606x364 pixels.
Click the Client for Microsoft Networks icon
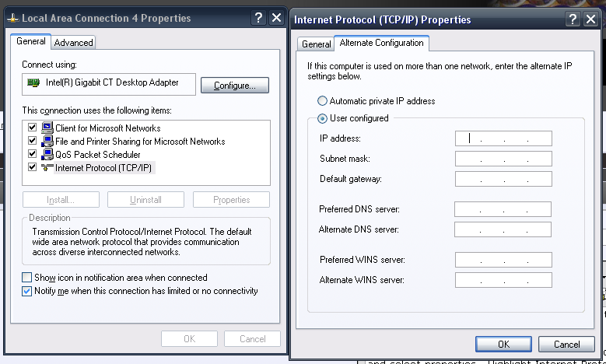47,128
